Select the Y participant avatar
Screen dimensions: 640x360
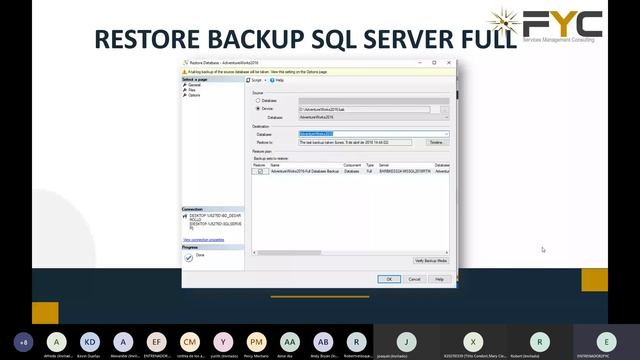(223, 342)
